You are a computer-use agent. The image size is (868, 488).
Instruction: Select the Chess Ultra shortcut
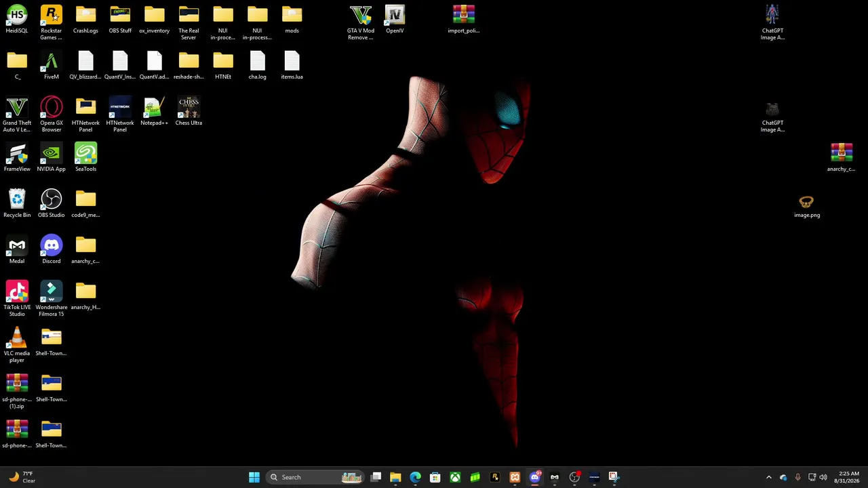tap(189, 112)
